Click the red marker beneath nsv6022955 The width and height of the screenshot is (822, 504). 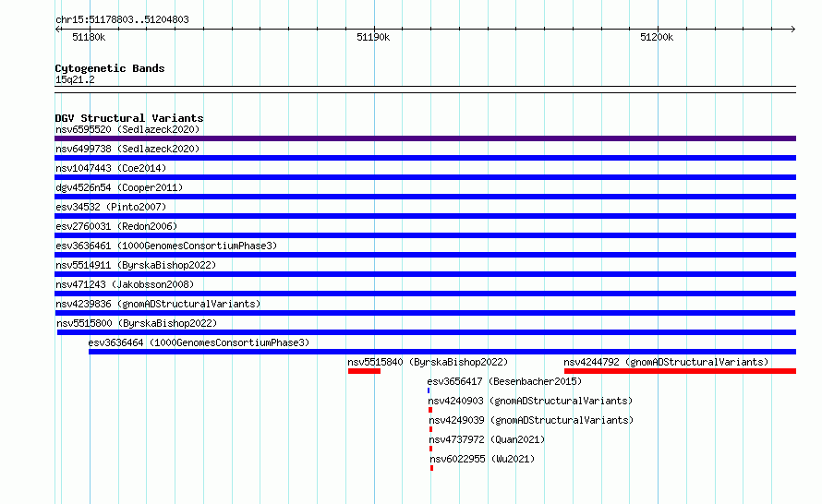click(432, 468)
